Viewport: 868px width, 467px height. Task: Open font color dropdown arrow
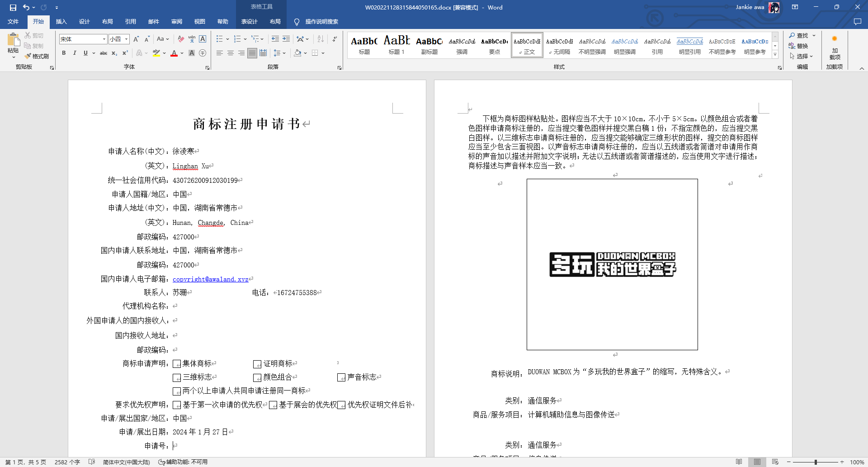point(182,53)
